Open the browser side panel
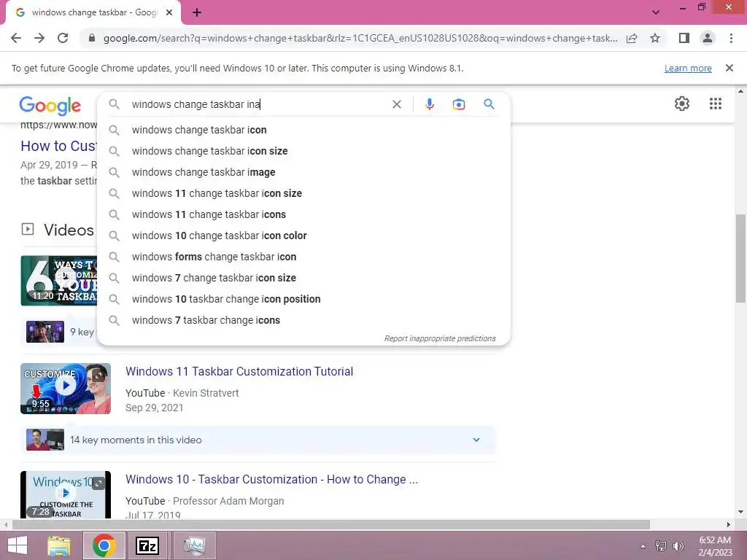This screenshot has width=747, height=560. (684, 38)
